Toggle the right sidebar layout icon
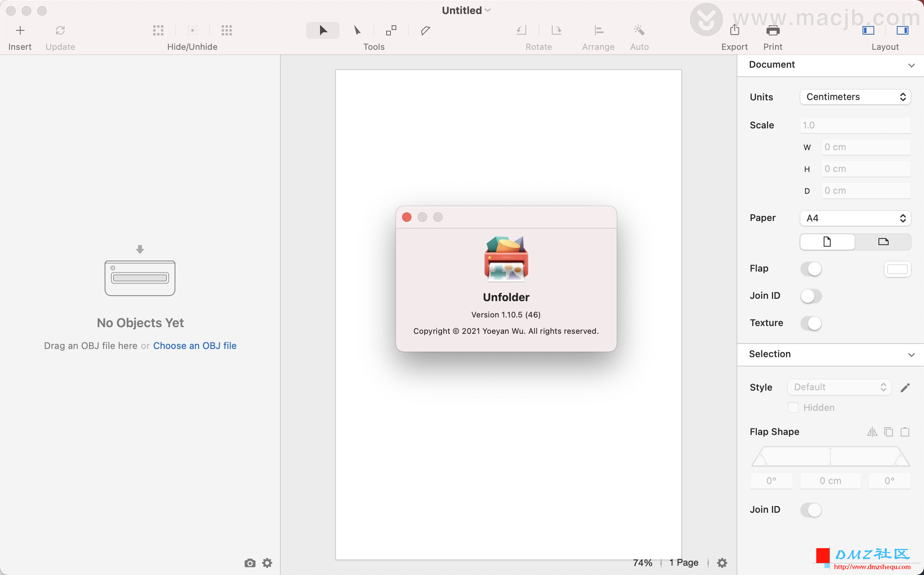This screenshot has width=924, height=575. coord(902,30)
